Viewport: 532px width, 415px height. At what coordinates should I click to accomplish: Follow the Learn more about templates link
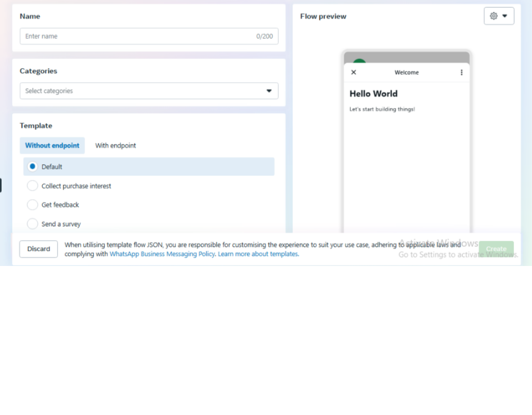(258, 254)
